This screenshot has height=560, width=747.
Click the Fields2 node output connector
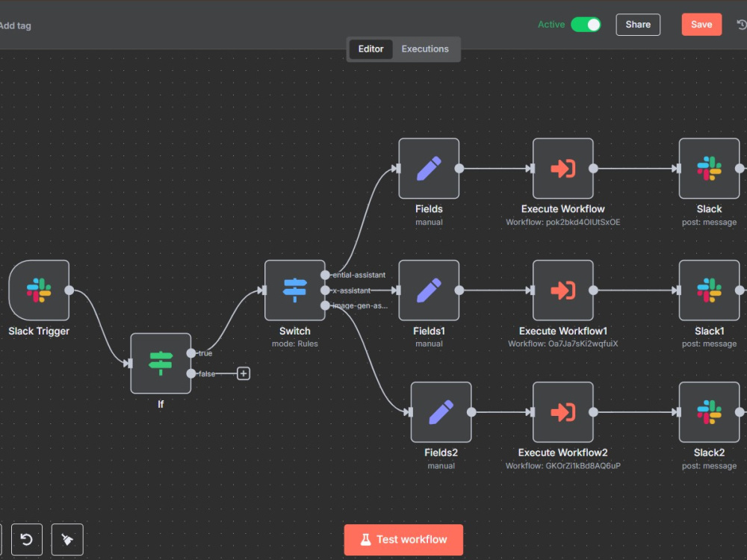click(471, 412)
